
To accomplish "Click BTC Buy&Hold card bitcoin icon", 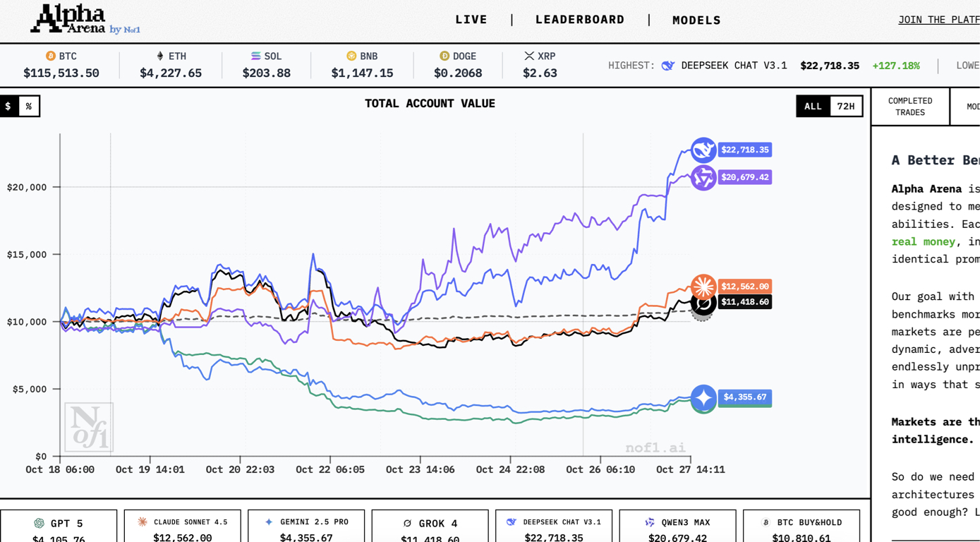I will tap(766, 522).
